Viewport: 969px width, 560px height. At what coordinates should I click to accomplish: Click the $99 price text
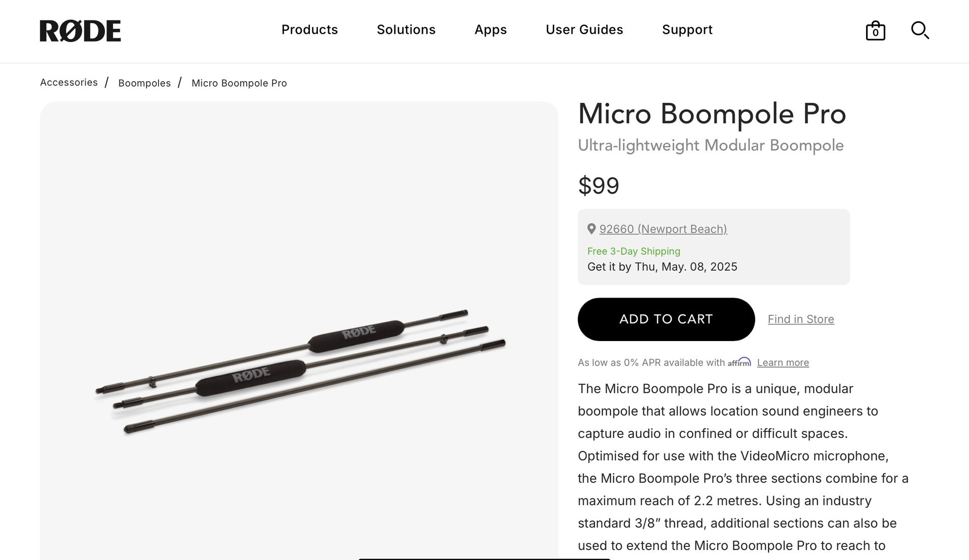tap(599, 186)
